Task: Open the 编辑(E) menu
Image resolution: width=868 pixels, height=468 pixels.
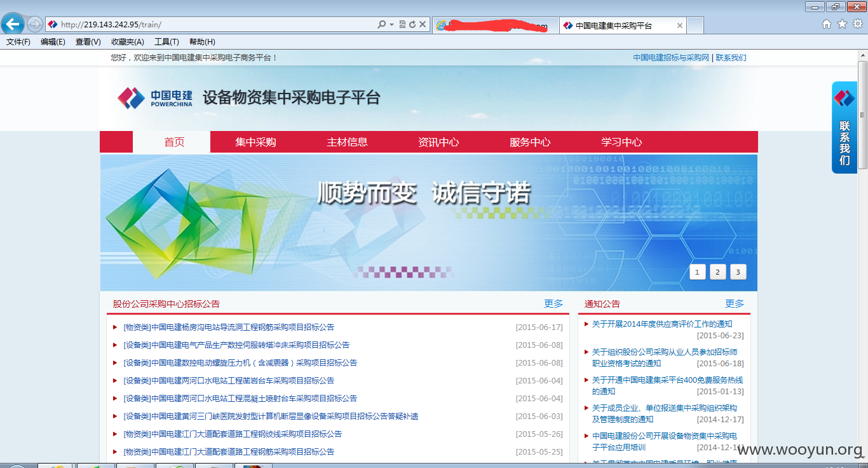Action: [53, 42]
